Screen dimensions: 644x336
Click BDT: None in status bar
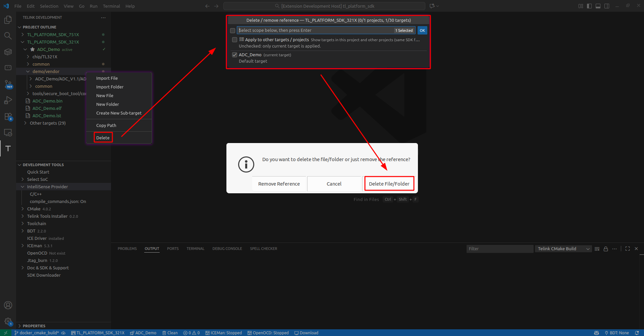coord(616,333)
